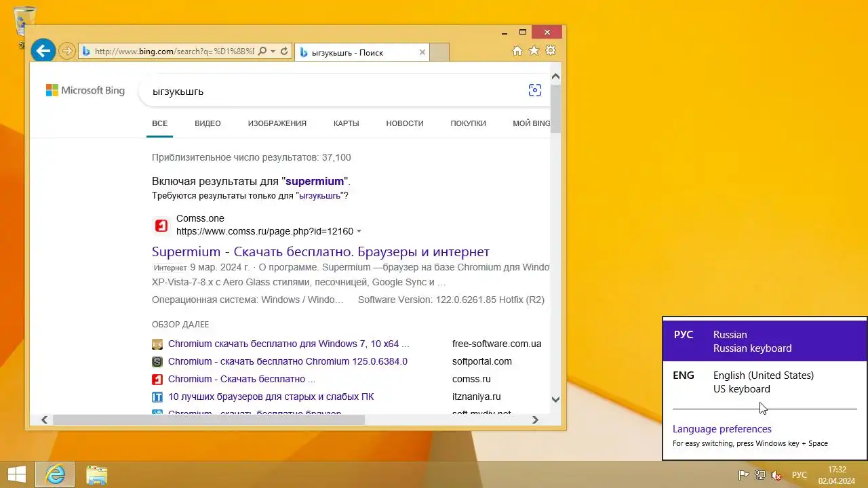Select the 'ыгзукьшгь - Поиск' browser tab
The width and height of the screenshot is (868, 488).
pos(362,52)
